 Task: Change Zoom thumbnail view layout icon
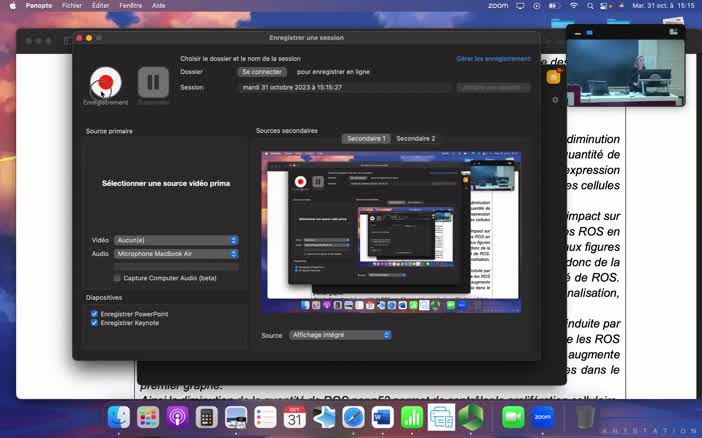point(673,32)
